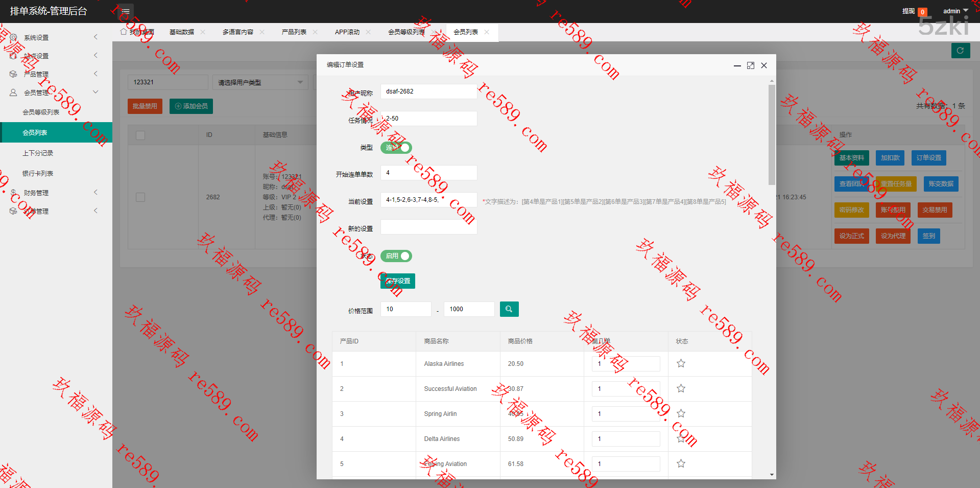Expand the 财务管理 sidebar menu
Screen dimensions: 980x488
(55, 193)
